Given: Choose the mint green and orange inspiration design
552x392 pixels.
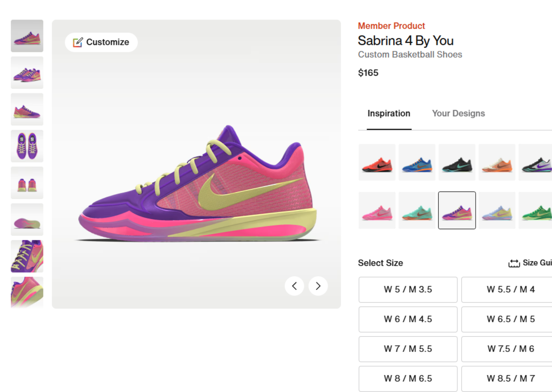Looking at the screenshot, I should [x=417, y=210].
